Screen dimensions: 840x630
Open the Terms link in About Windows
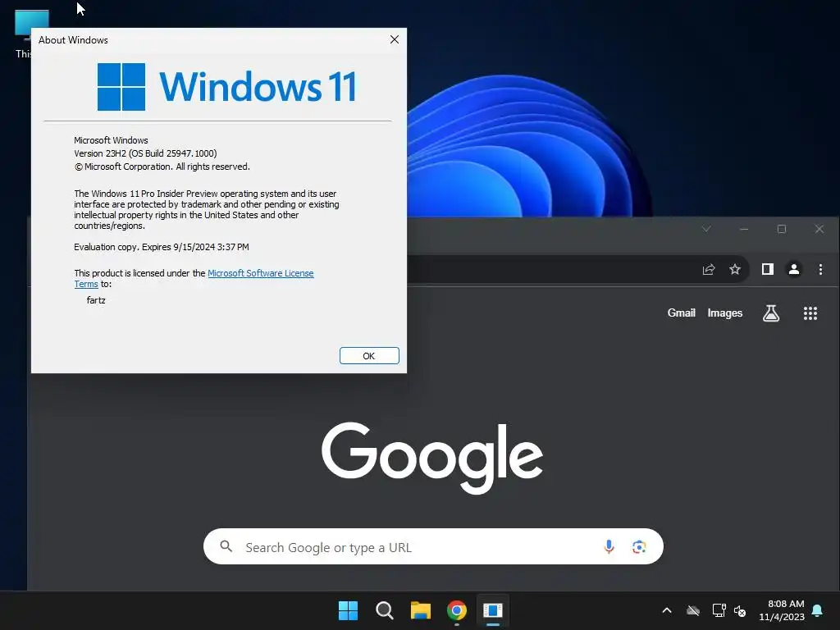pyautogui.click(x=85, y=284)
